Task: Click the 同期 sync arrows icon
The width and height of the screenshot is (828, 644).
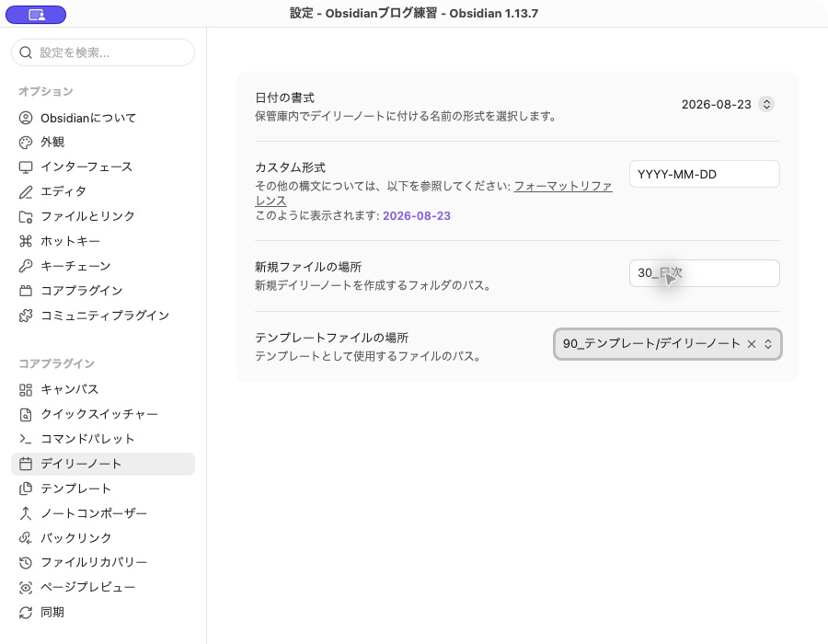Action: [26, 613]
